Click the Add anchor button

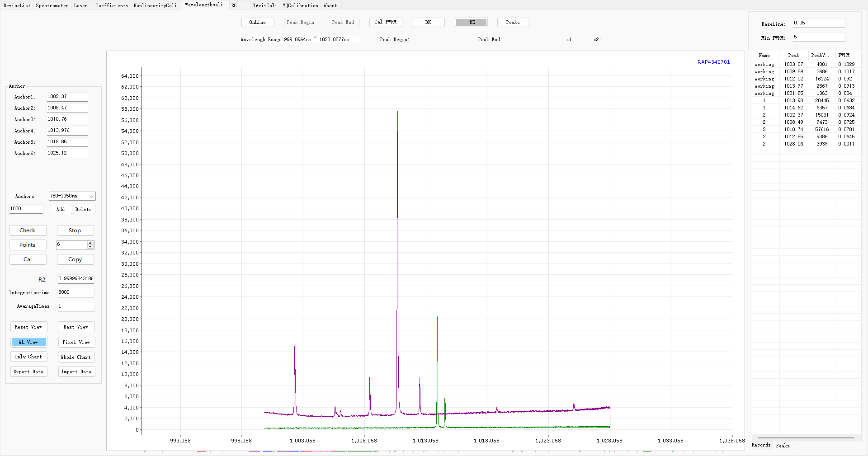click(x=61, y=209)
